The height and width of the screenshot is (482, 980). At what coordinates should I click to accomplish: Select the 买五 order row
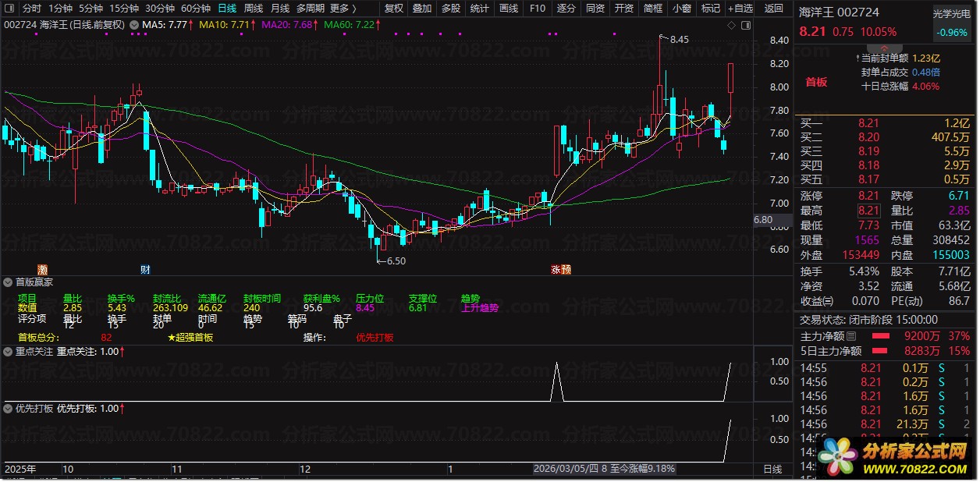pyautogui.click(x=885, y=179)
